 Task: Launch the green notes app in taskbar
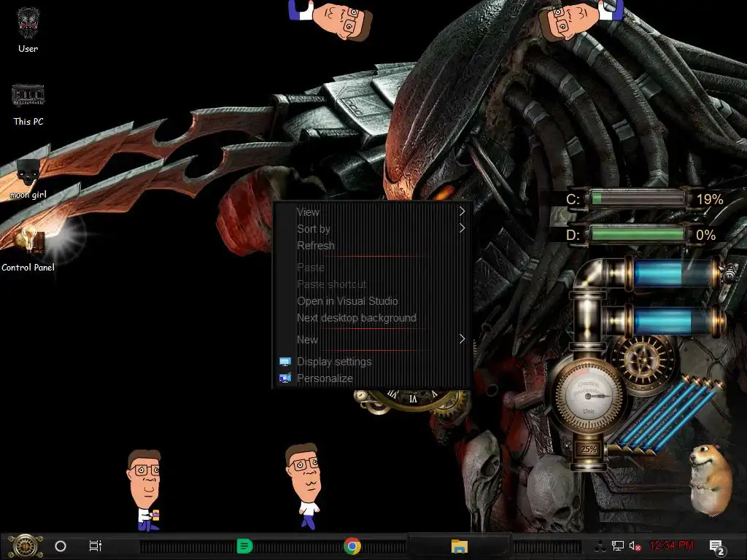pyautogui.click(x=244, y=546)
